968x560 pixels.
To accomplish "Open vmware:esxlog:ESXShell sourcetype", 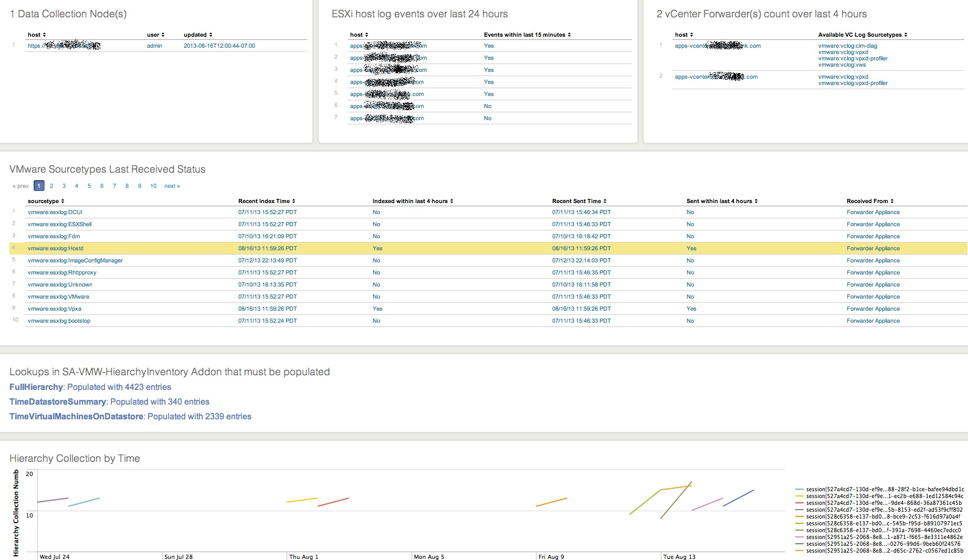I will coord(60,224).
